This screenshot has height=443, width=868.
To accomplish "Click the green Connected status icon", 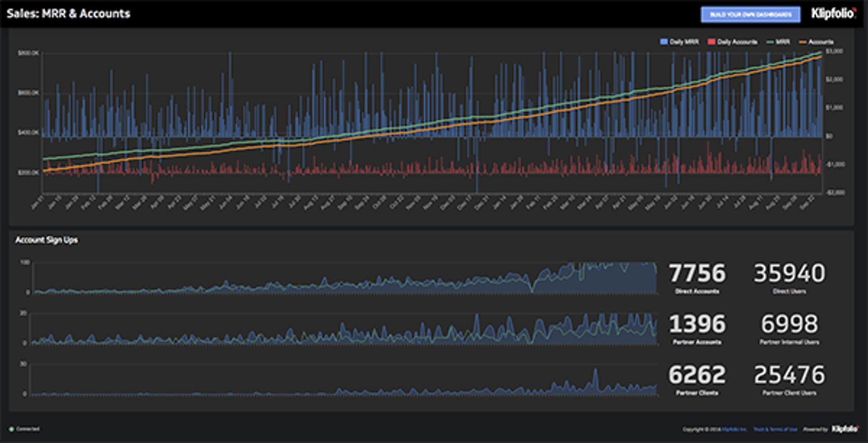I will pyautogui.click(x=12, y=429).
